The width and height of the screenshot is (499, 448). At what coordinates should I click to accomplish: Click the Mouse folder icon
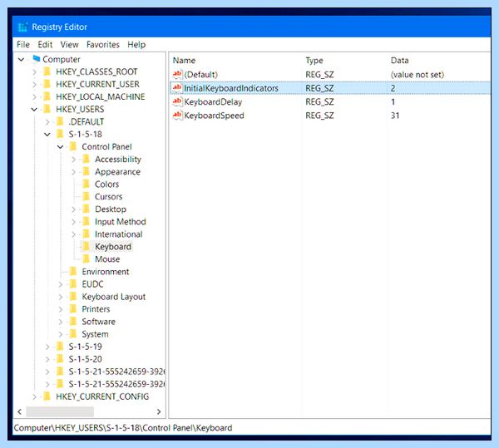click(x=86, y=259)
